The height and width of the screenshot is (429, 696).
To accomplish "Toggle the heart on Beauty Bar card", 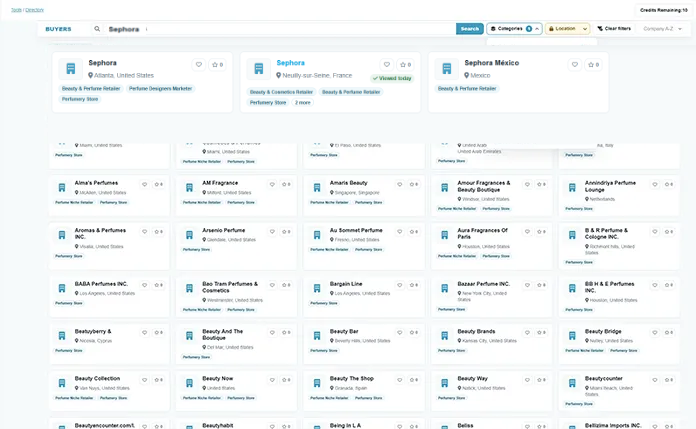I will click(x=399, y=332).
